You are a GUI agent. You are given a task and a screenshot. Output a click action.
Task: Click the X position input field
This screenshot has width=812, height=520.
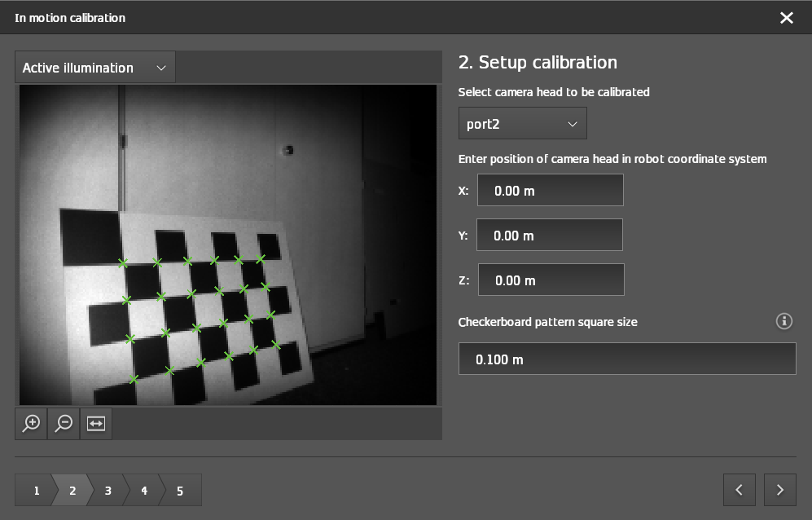pos(550,191)
